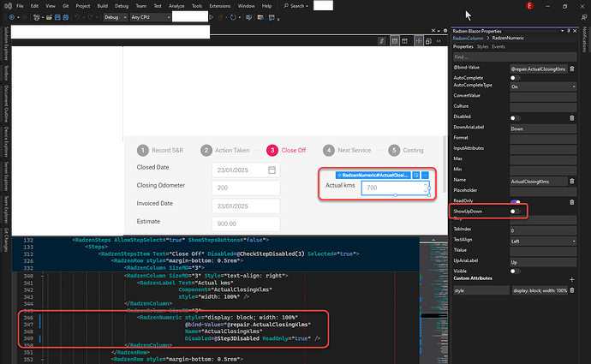Switch to the Styles tab
Screen dimensions: 591x364
click(x=482, y=47)
